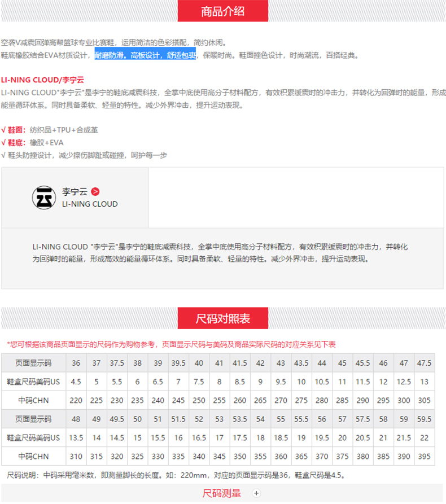Click displayed size cell 55.5

point(301,419)
